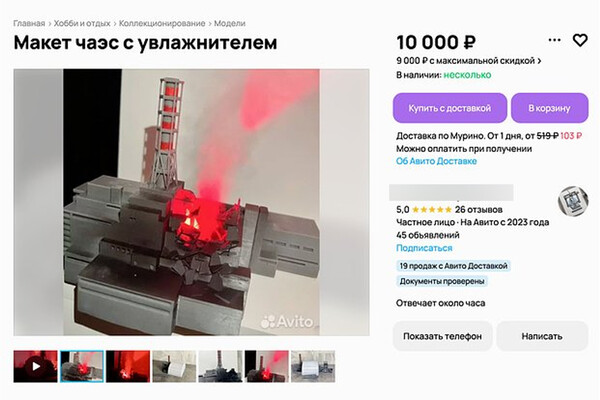
Task: Add item with В корзину button
Action: pyautogui.click(x=549, y=108)
